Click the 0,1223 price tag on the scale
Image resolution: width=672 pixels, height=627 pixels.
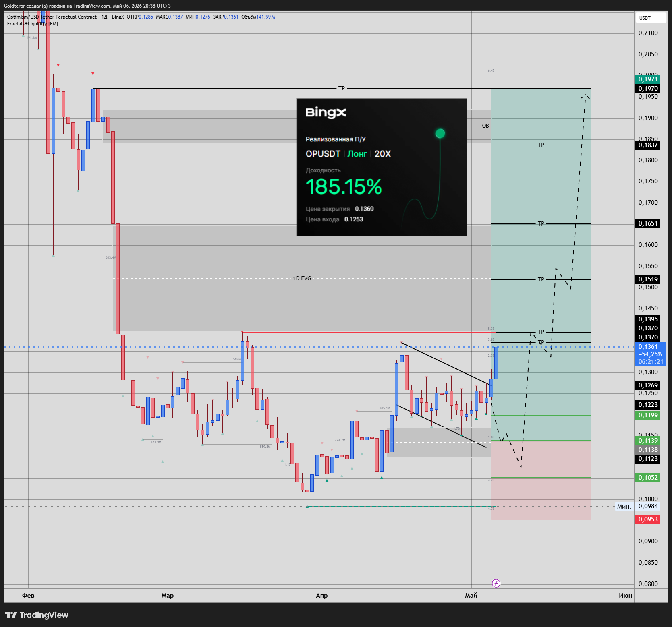point(648,405)
